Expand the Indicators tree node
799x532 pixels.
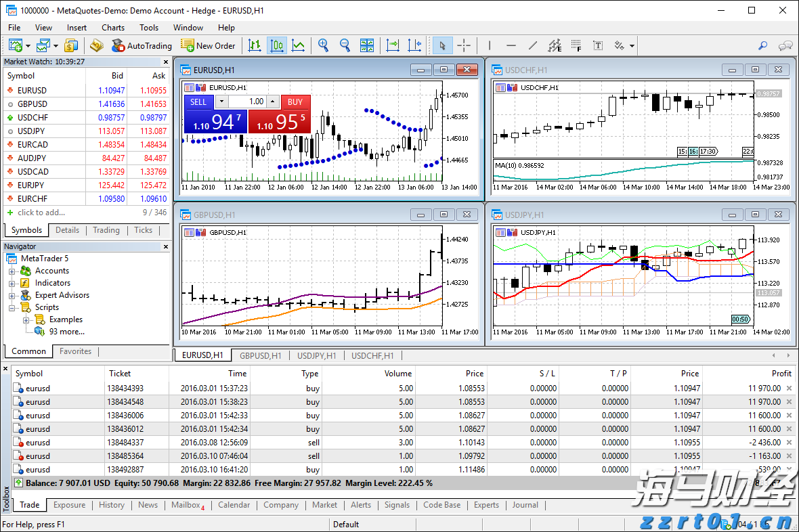click(x=12, y=283)
